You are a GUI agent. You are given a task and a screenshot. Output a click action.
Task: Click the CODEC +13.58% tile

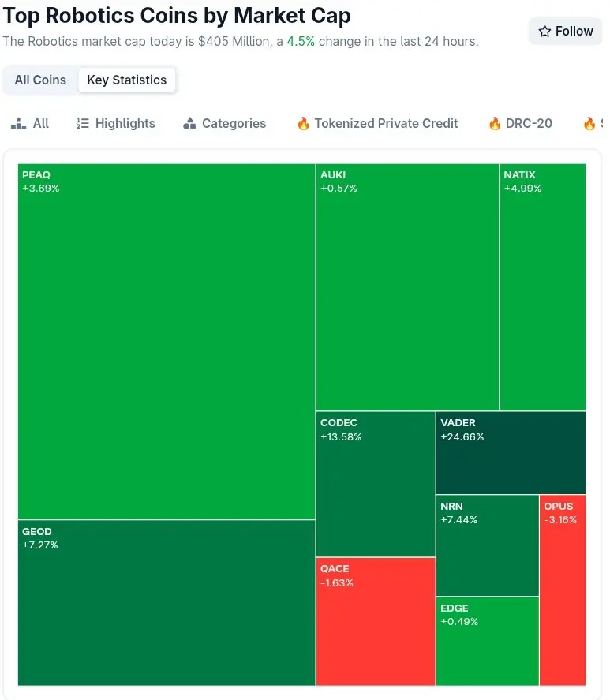tap(376, 484)
